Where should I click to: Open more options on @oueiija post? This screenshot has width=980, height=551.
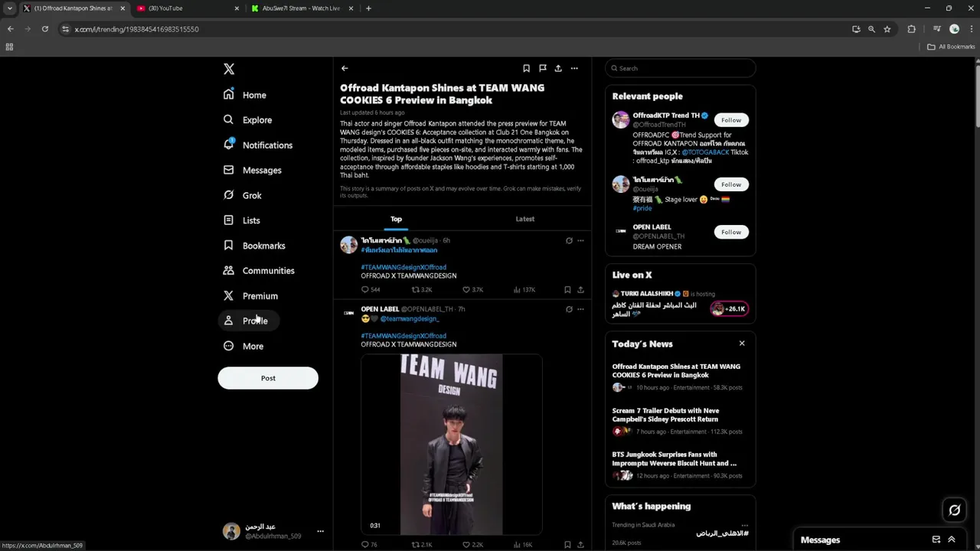point(580,240)
